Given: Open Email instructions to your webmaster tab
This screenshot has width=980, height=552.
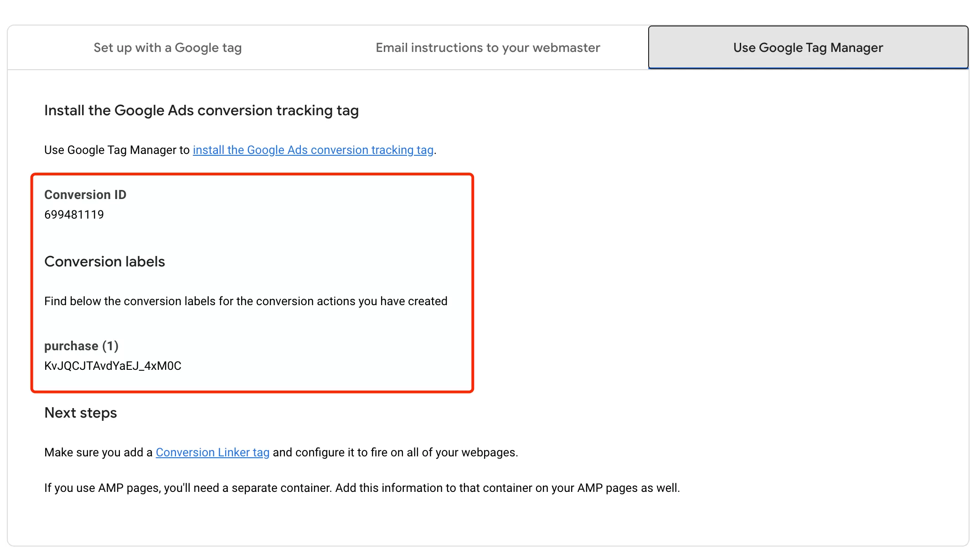Looking at the screenshot, I should tap(488, 48).
